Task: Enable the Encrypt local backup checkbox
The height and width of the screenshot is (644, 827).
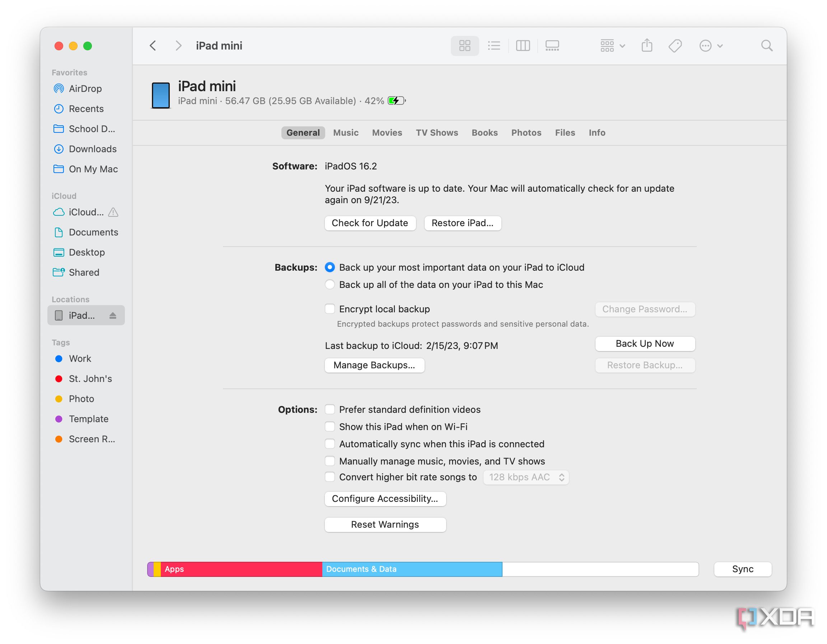Action: (330, 309)
